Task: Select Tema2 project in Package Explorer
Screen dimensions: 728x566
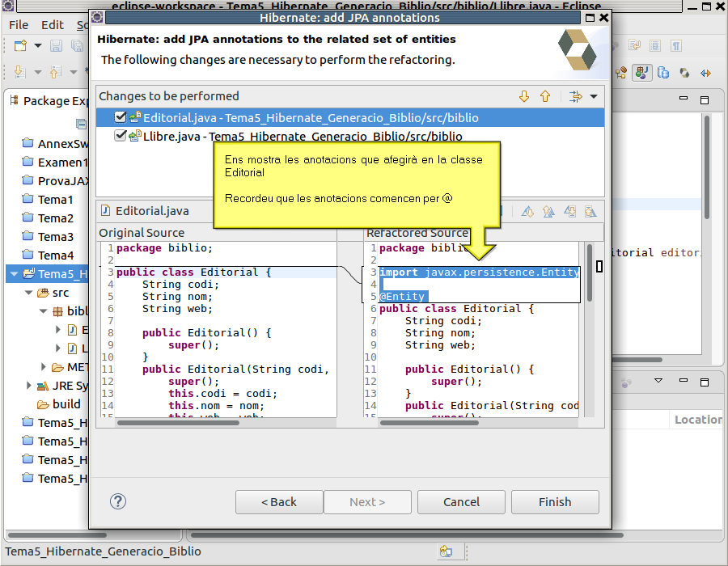Action: 49,218
